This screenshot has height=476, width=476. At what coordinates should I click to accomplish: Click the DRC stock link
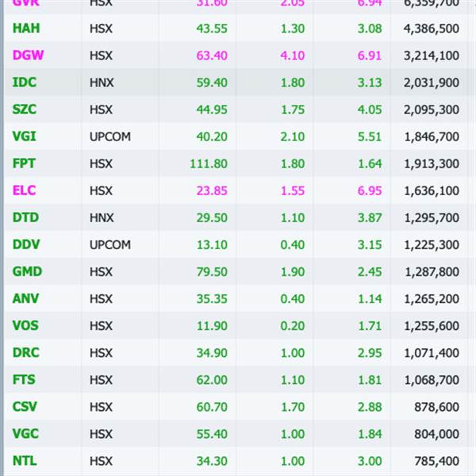pos(25,352)
